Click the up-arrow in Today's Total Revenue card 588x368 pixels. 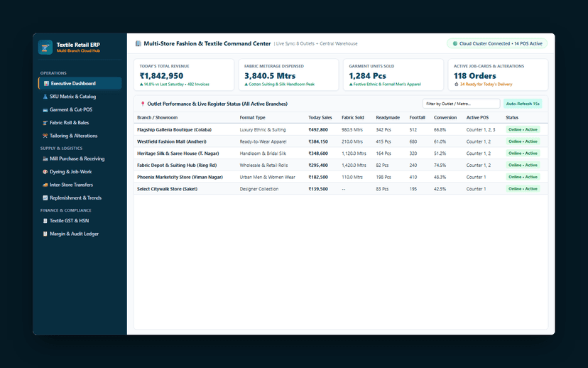click(x=141, y=85)
